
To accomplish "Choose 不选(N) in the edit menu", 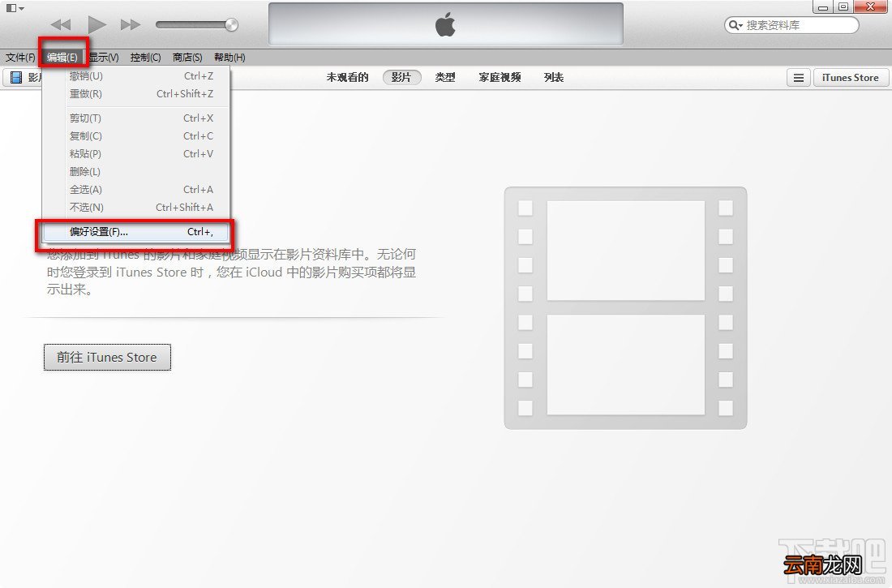I will click(136, 207).
